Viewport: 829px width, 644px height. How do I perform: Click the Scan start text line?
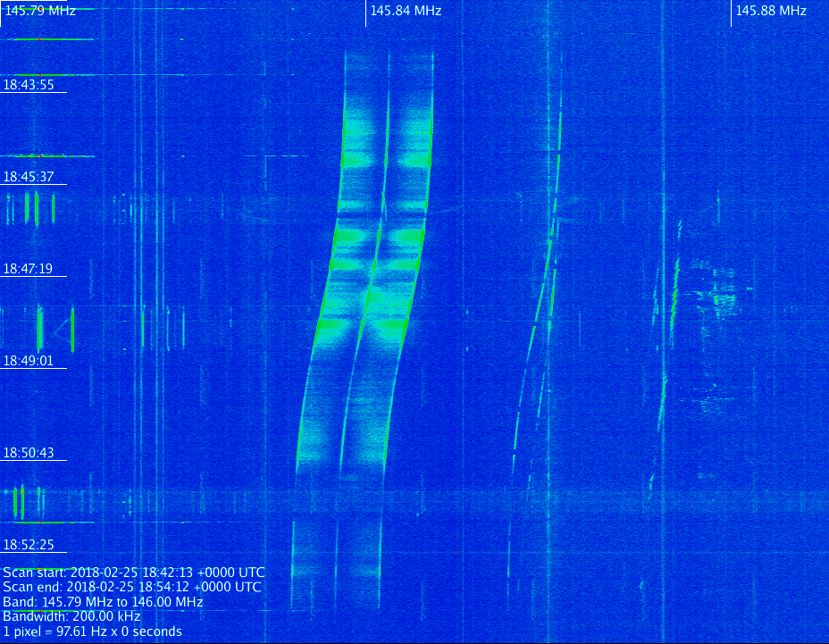click(134, 572)
